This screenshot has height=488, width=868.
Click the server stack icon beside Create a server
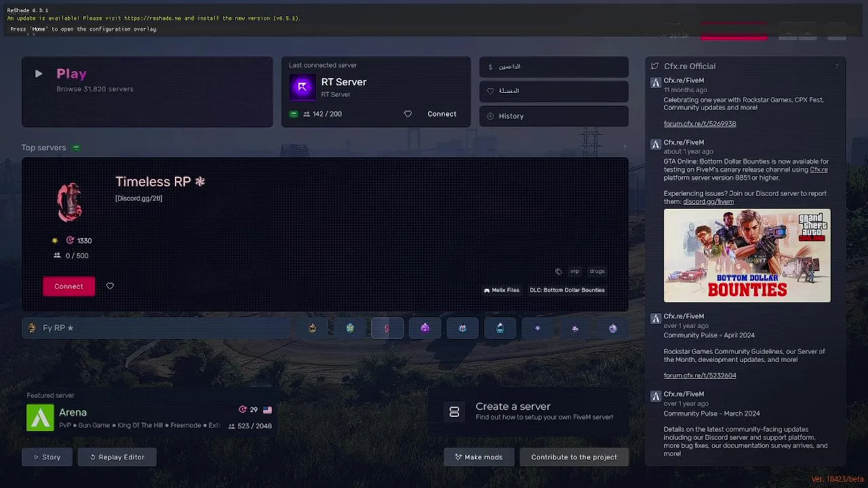tap(454, 411)
